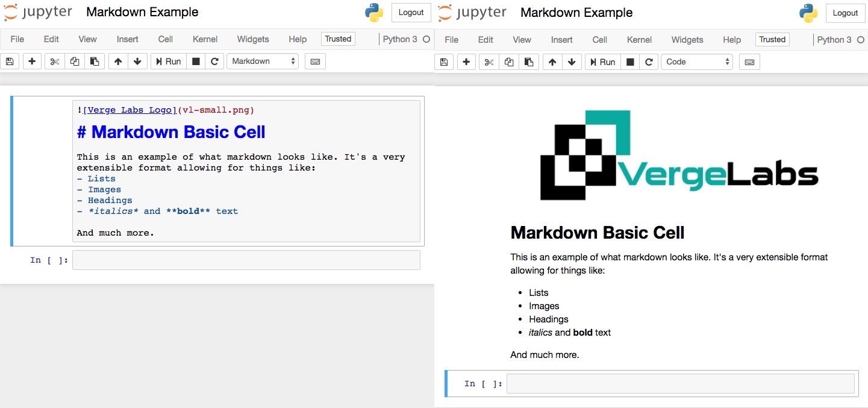
Task: Click the Logout button in the right notebook
Action: point(845,13)
